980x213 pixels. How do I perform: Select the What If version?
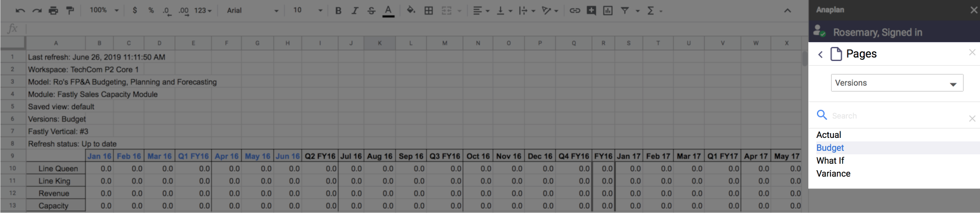[830, 161]
